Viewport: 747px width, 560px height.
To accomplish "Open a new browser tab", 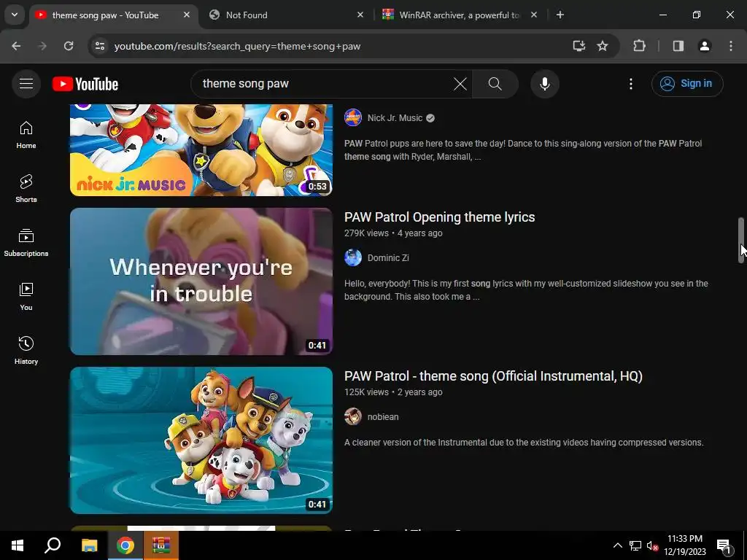I will click(x=560, y=15).
